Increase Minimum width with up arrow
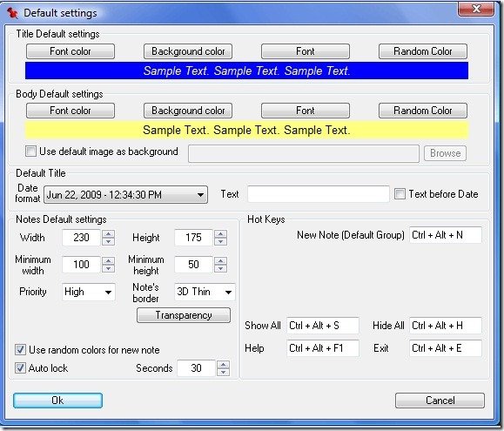Viewport: 504px width, 431px height. (x=108, y=260)
